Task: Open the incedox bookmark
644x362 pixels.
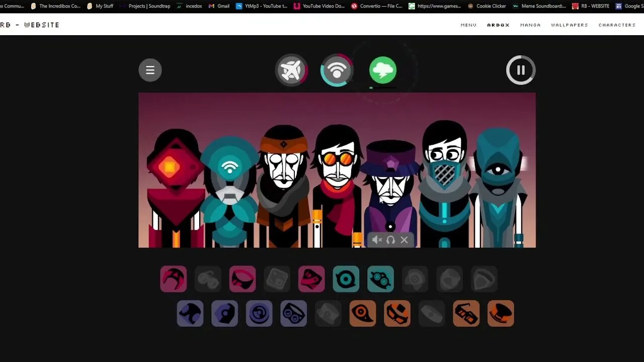Action: point(190,6)
